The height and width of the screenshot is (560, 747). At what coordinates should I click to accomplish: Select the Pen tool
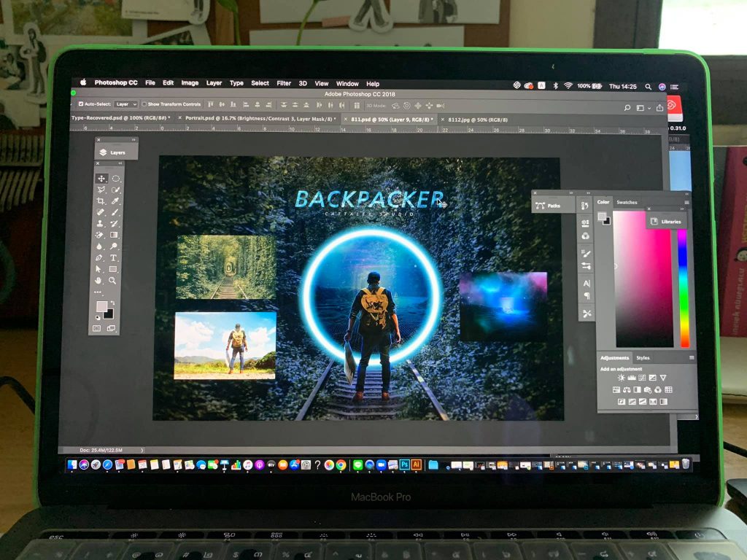point(100,257)
